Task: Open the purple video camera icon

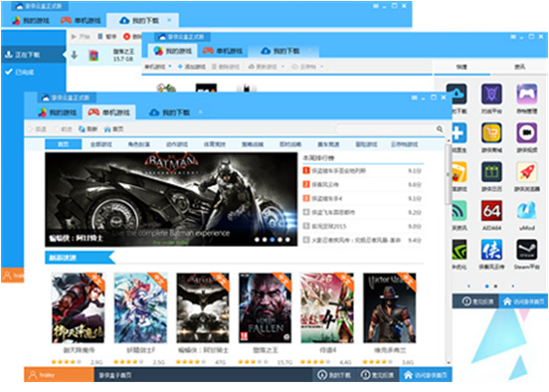Action: (526, 132)
